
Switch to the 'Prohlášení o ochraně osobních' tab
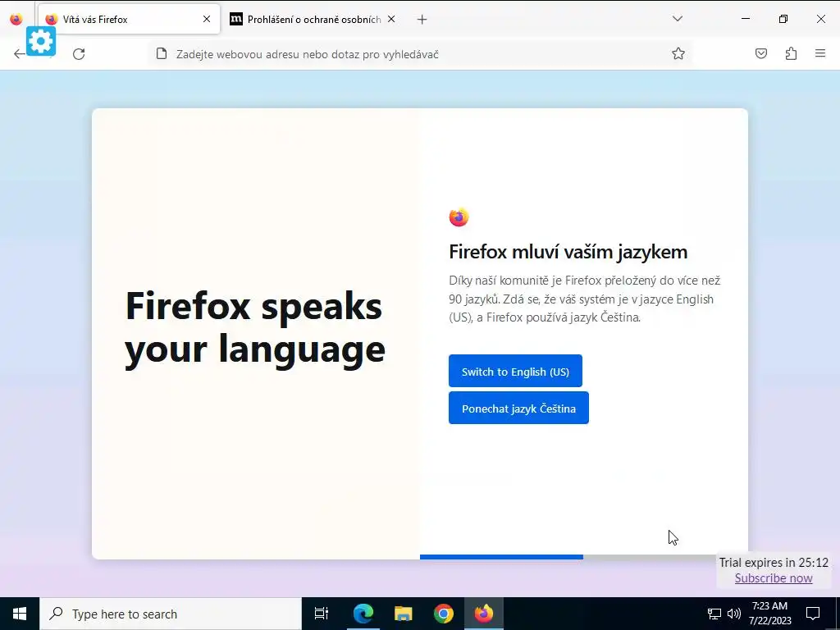[x=313, y=20]
